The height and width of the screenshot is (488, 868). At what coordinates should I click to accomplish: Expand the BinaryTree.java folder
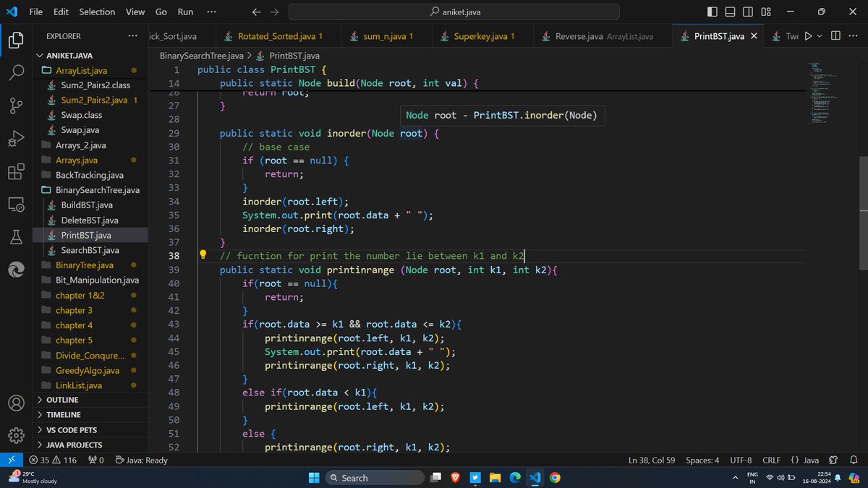point(90,265)
